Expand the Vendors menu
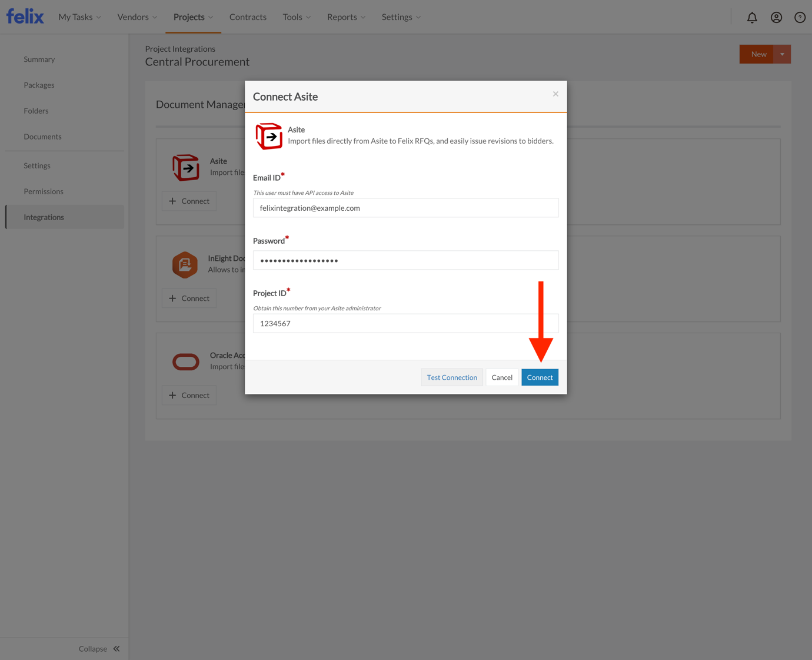 tap(137, 17)
